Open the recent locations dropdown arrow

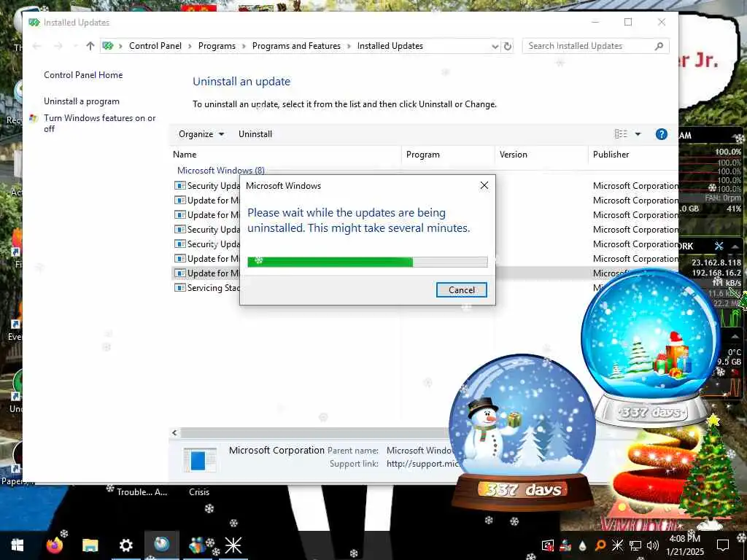tap(75, 46)
